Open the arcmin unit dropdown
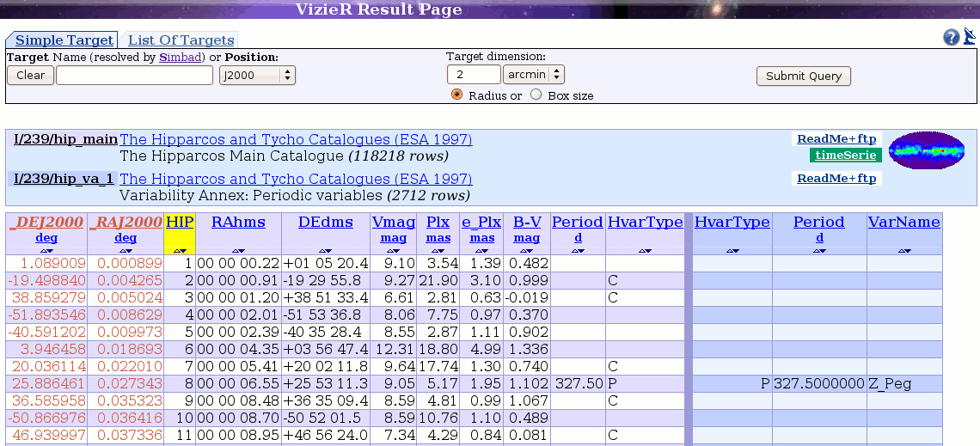The width and height of the screenshot is (980, 446). tap(533, 75)
